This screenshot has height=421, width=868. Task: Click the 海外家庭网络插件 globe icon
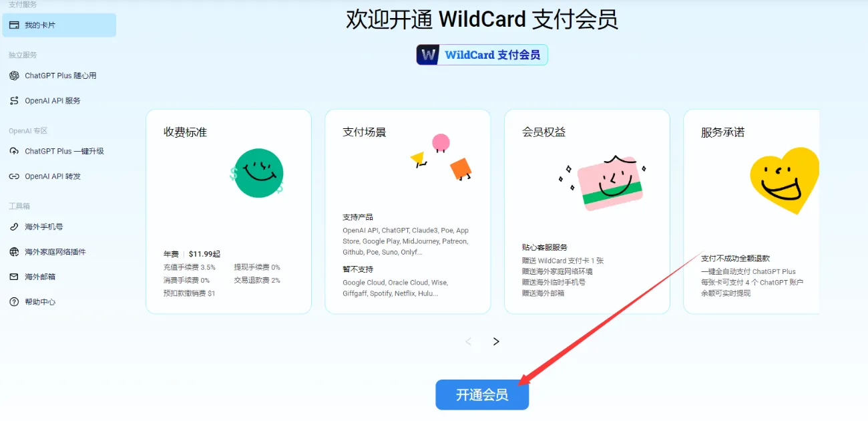14,252
